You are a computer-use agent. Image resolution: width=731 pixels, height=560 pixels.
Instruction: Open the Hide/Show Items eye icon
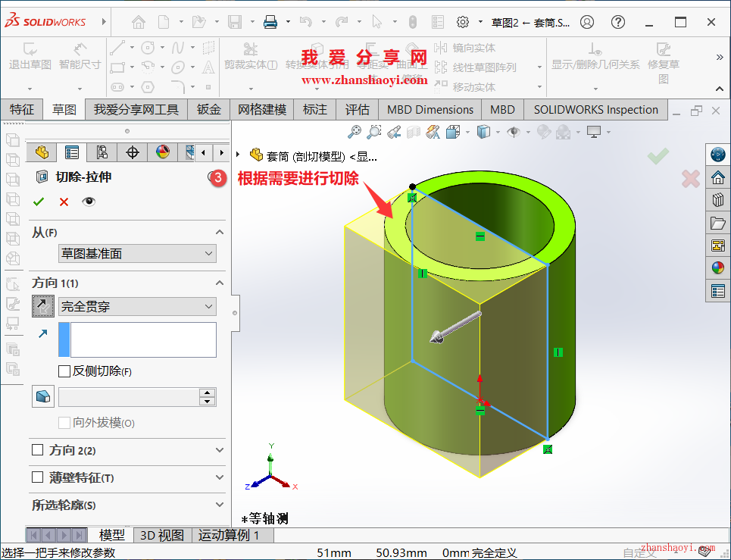(514, 132)
